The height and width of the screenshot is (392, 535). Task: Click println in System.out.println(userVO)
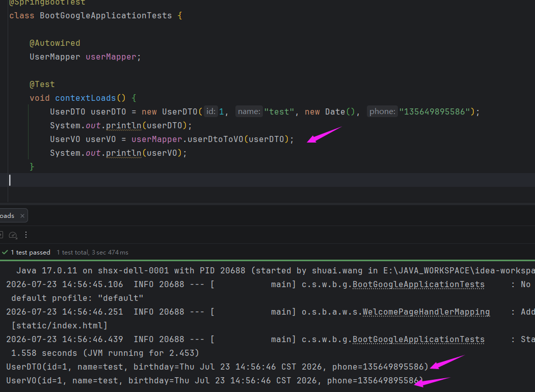click(123, 153)
